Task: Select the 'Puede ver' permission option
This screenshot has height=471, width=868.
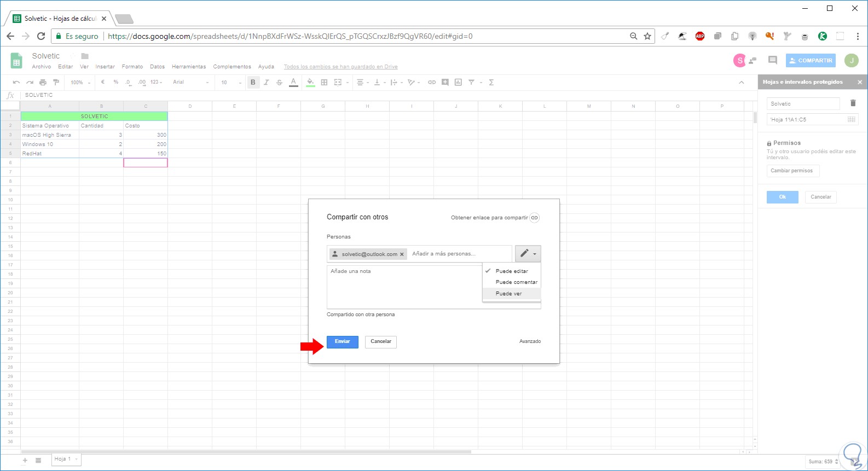Action: 512,294
